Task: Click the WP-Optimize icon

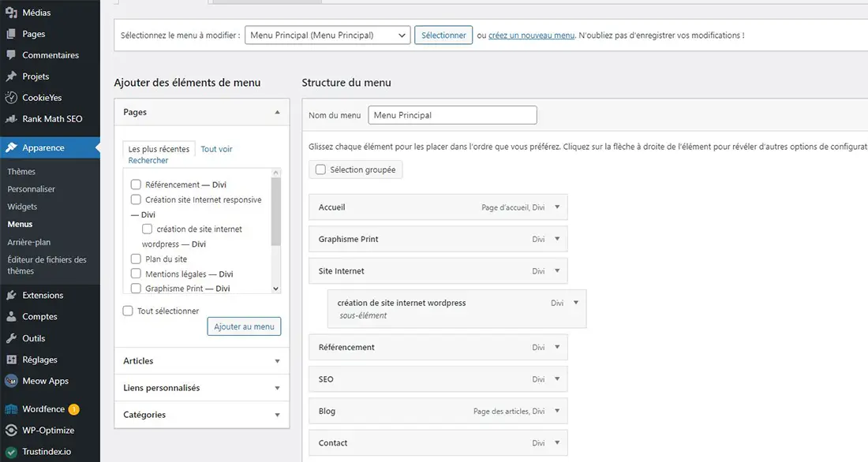Action: (11, 430)
